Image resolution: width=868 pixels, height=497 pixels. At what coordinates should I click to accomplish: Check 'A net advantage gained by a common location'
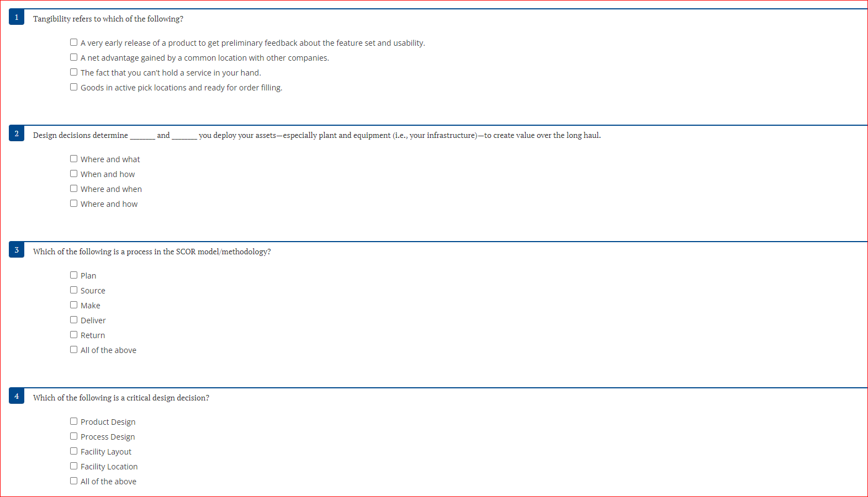(x=73, y=57)
